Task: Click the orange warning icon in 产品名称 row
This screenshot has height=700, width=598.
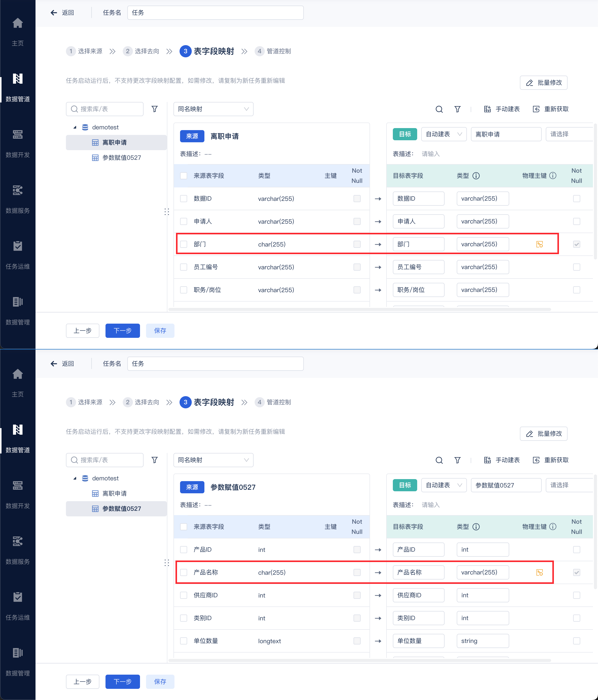Action: [540, 572]
